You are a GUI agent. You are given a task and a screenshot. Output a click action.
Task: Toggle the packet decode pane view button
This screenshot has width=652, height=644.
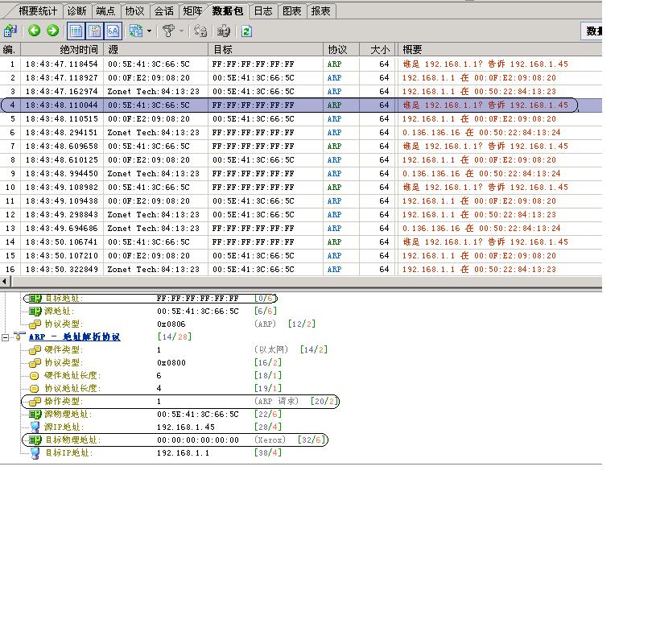(95, 31)
